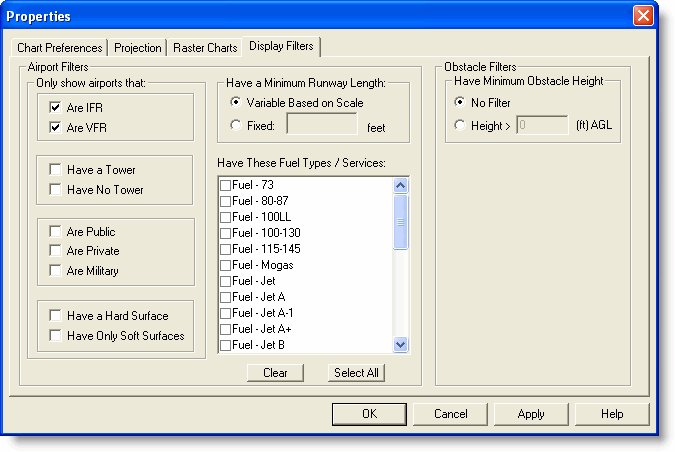Tick the Fuel - 100-130 checkbox

click(x=226, y=233)
